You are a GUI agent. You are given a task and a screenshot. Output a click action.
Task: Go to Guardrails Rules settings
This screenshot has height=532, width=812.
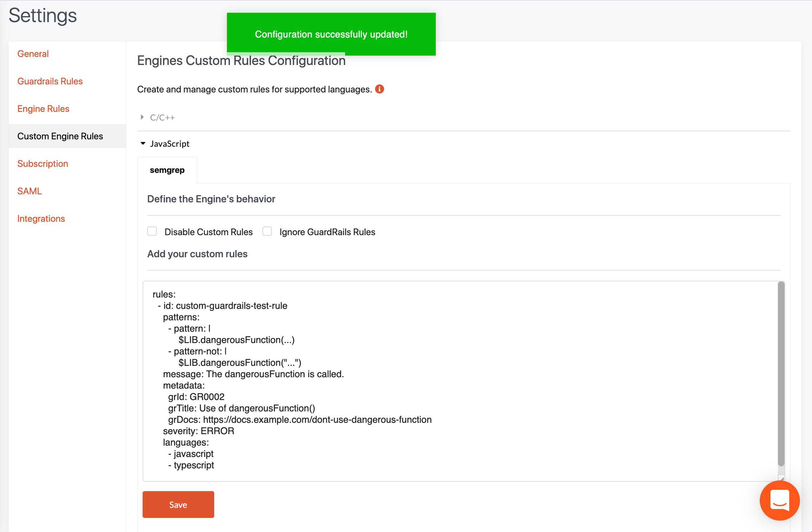pyautogui.click(x=50, y=81)
